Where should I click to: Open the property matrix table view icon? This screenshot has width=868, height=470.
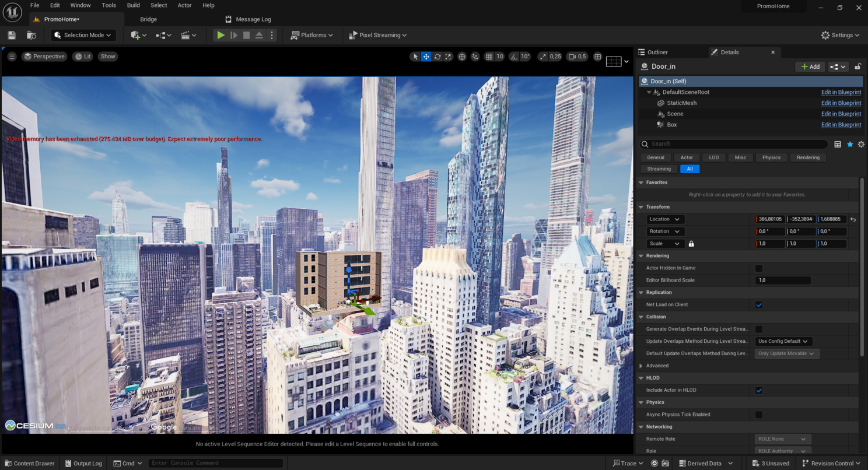coord(838,144)
